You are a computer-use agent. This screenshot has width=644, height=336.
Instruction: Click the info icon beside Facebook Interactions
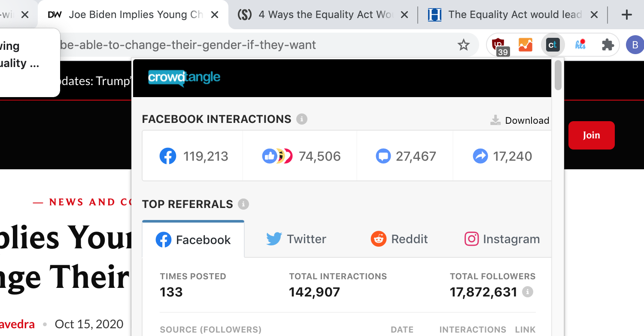(302, 119)
